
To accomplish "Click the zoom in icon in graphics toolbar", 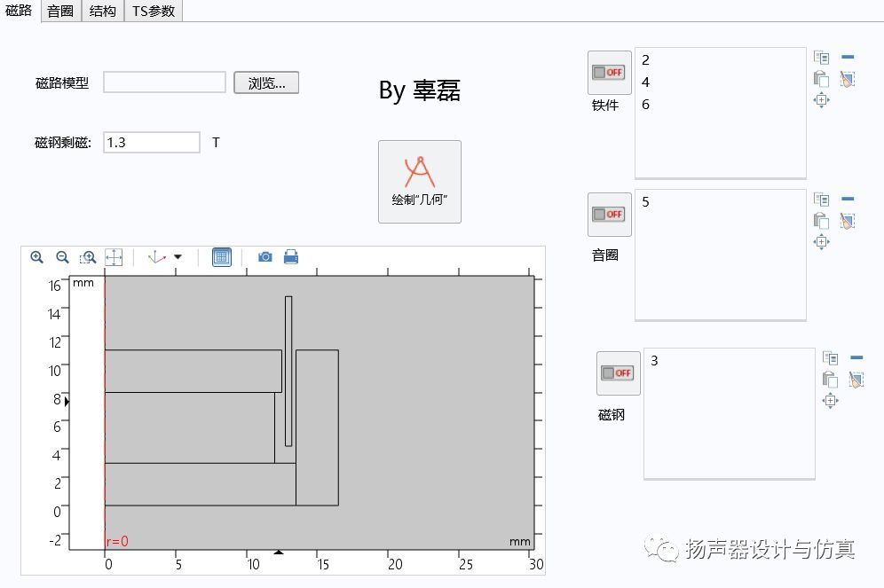I will click(36, 257).
